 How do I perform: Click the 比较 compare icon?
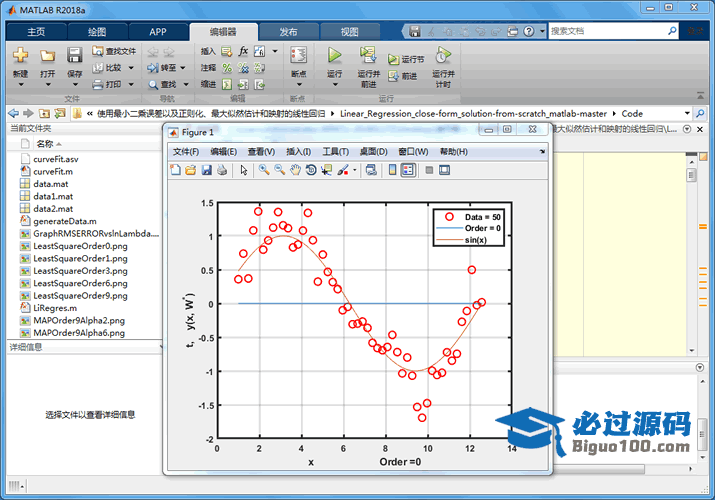click(x=98, y=68)
